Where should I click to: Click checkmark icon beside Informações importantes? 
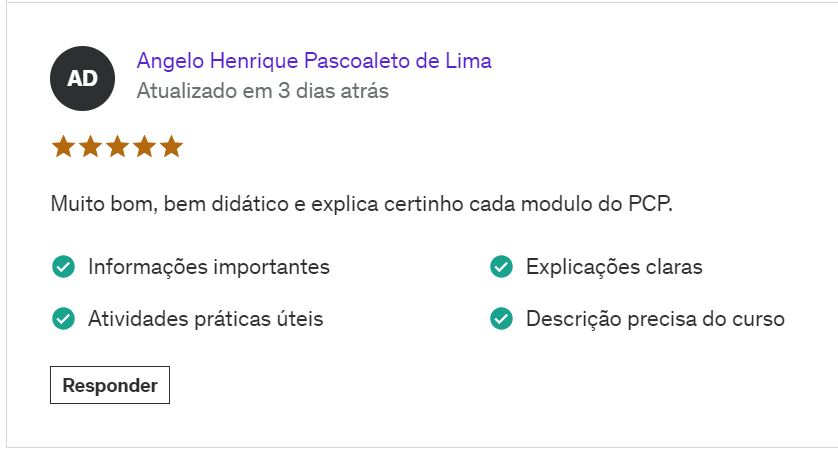click(x=64, y=267)
